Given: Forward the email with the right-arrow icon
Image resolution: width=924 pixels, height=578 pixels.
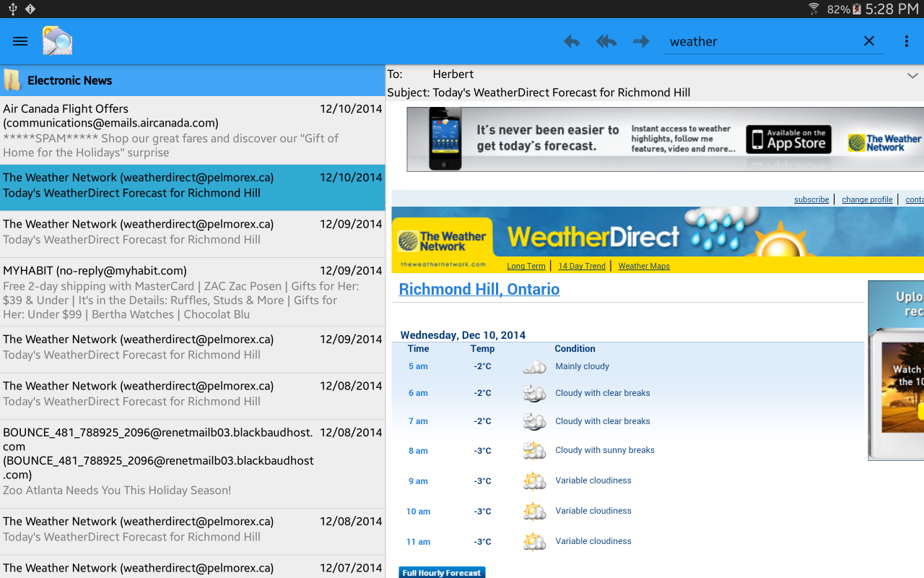Looking at the screenshot, I should coord(641,41).
